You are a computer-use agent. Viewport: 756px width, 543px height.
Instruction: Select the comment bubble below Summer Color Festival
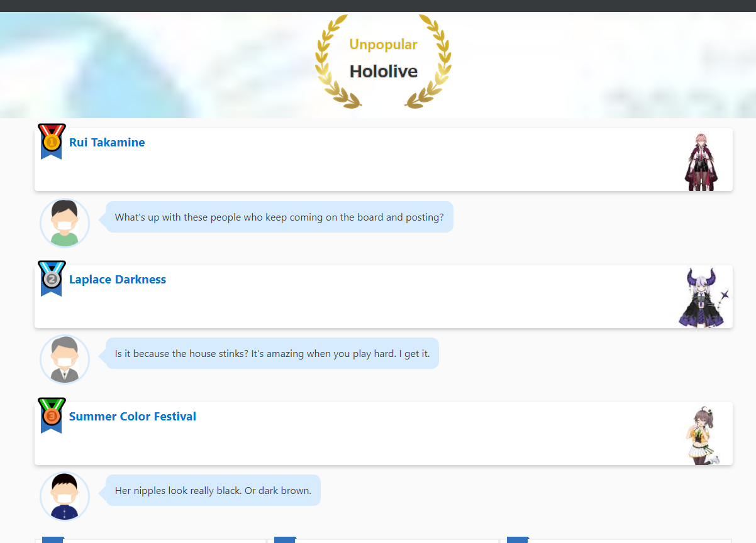[x=213, y=490]
